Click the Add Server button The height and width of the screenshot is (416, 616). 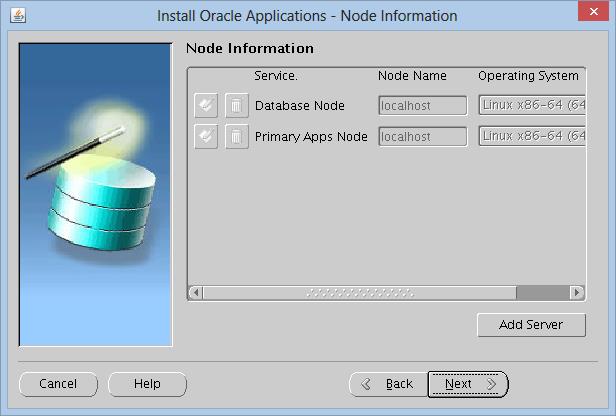[x=531, y=325]
